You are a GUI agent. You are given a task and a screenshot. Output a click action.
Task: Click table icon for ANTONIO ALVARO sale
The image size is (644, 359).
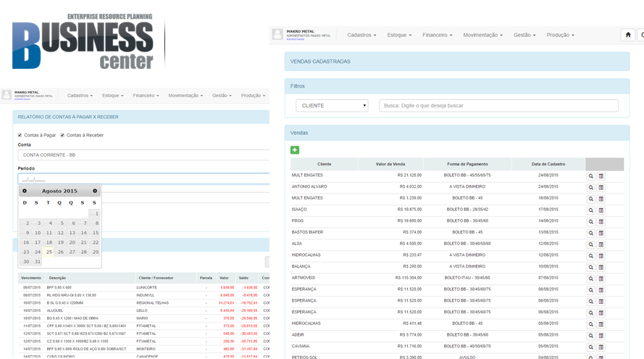click(x=601, y=187)
